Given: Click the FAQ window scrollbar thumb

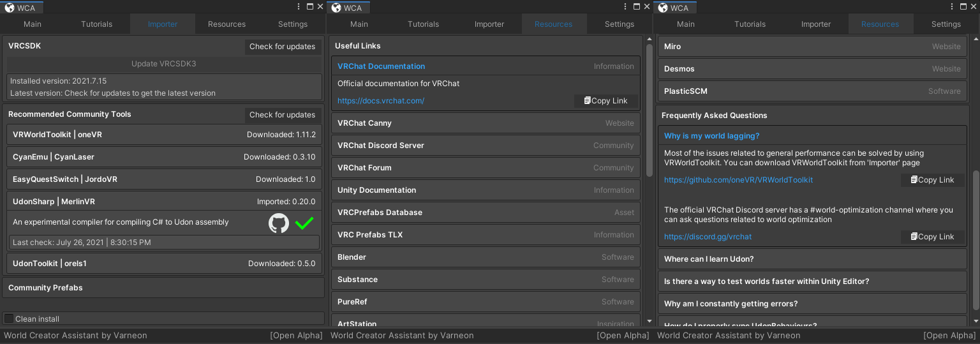Looking at the screenshot, I should pos(976,241).
